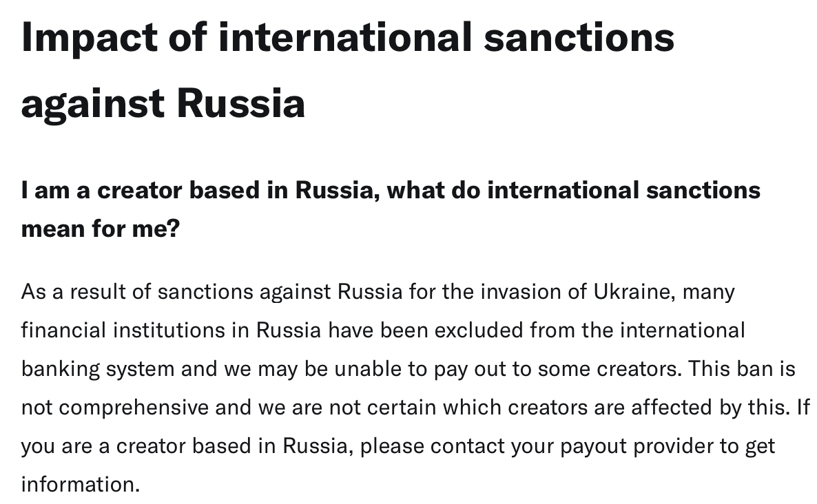Screen dimensions: 817x504
Task: Click the subheading text "mean for me?"
Action: [x=101, y=229]
